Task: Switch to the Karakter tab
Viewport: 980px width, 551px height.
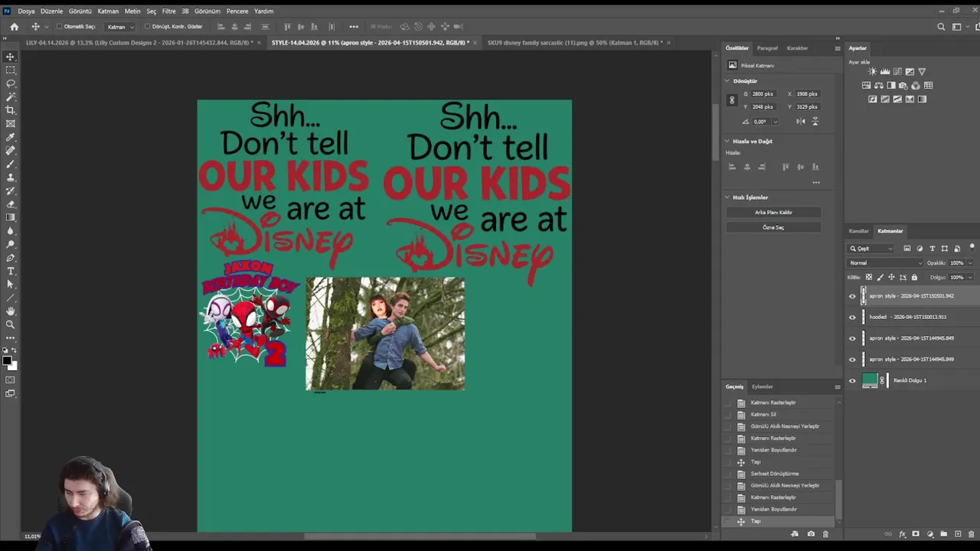Action: coord(797,48)
